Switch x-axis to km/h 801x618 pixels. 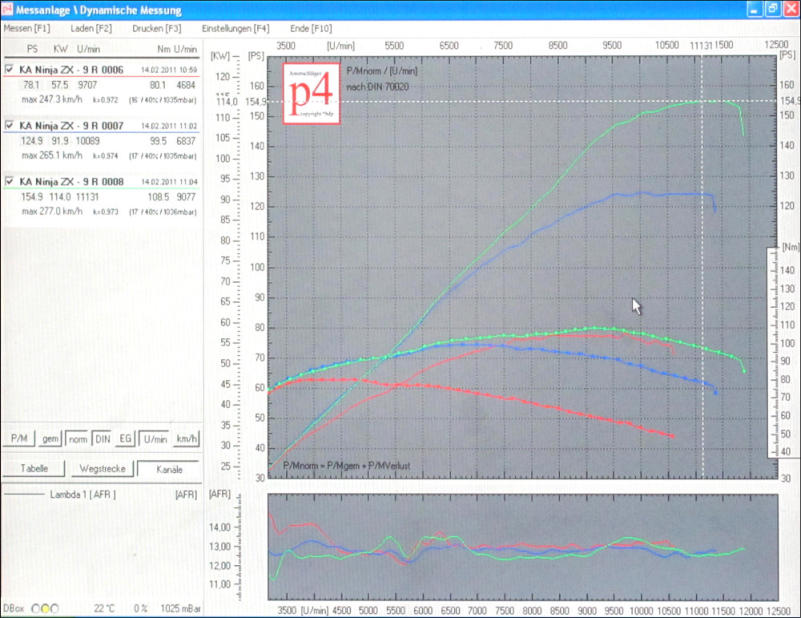[185, 438]
